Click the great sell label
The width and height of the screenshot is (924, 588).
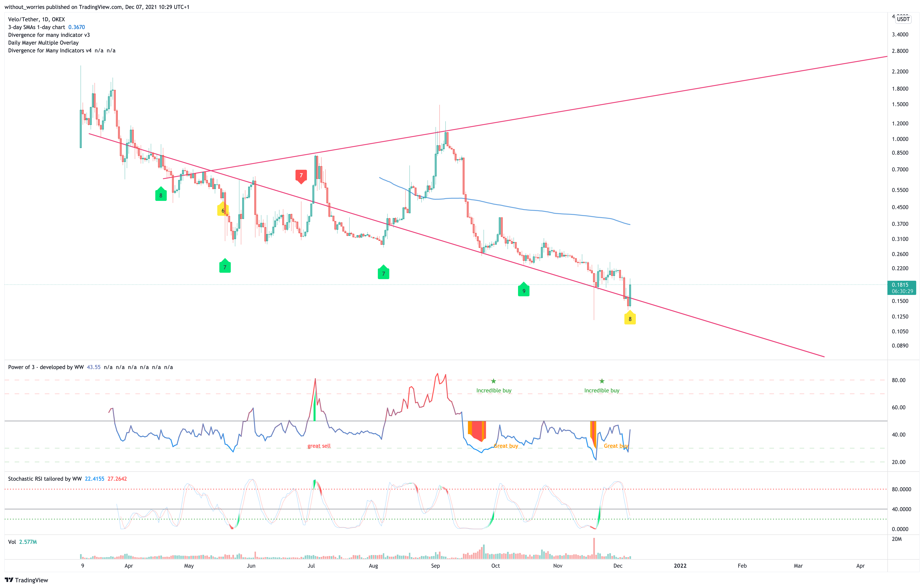click(319, 446)
